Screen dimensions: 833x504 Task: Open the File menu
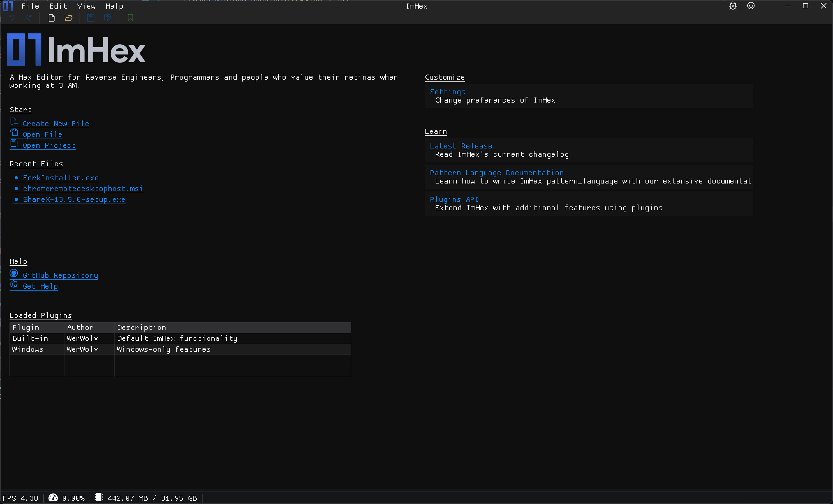point(30,6)
